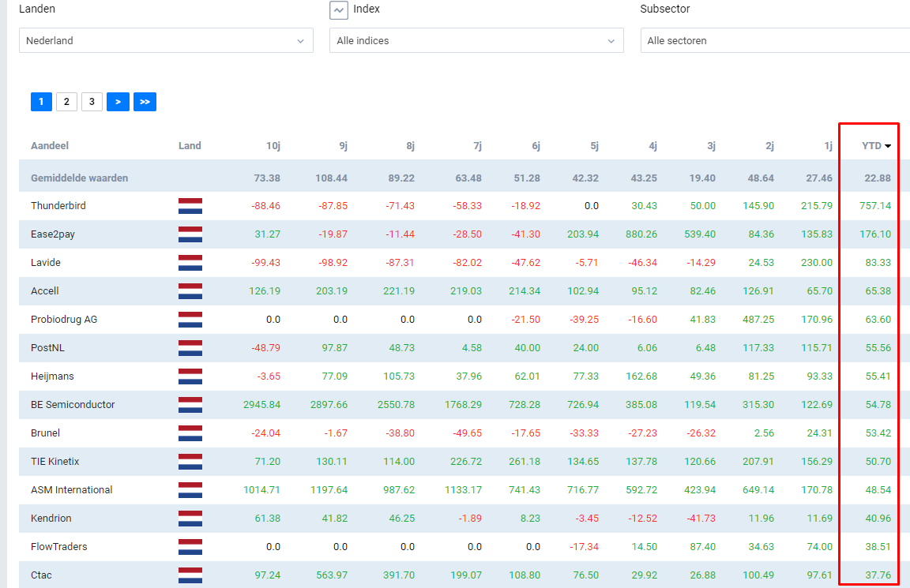Click the Netherlands flag in Ctac row
The height and width of the screenshot is (588, 910).
click(x=190, y=575)
